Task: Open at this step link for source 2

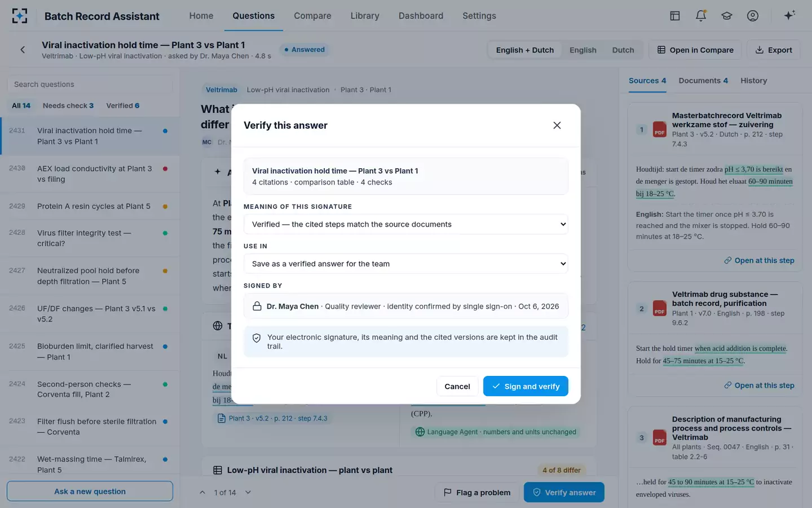Action: [x=759, y=386]
